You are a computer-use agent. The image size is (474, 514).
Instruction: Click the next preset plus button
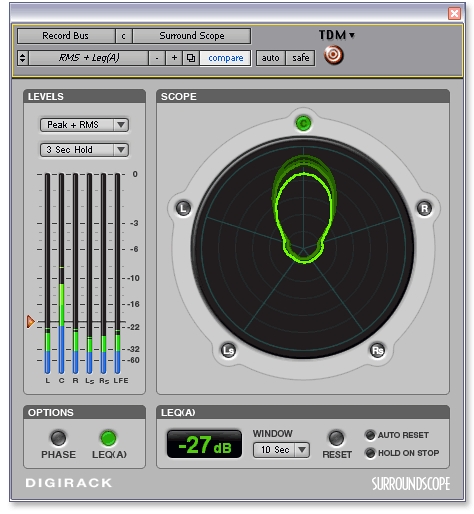tap(174, 58)
